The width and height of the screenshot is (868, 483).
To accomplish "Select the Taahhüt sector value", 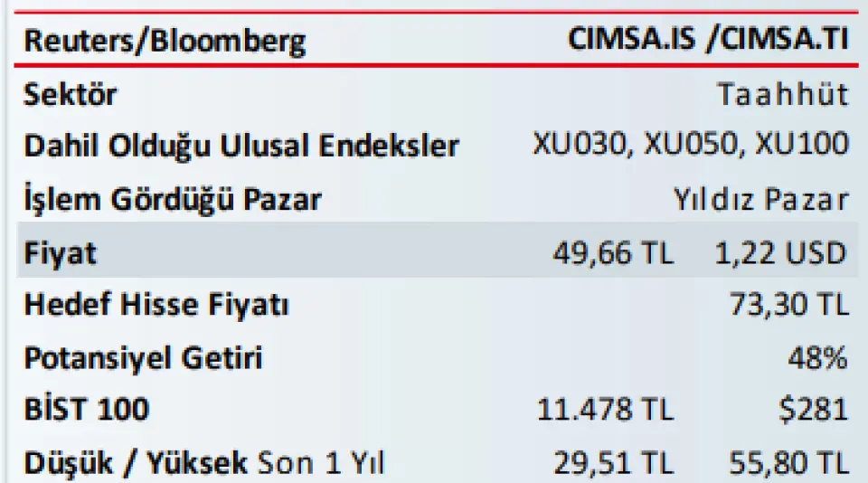I will tap(783, 94).
